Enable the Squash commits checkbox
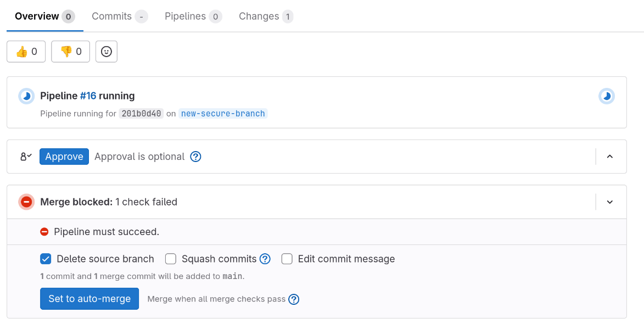The height and width of the screenshot is (329, 644). [x=171, y=259]
